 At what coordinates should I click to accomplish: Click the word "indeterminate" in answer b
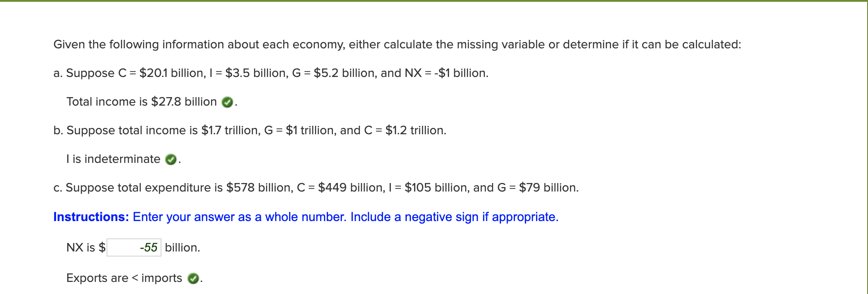[122, 159]
